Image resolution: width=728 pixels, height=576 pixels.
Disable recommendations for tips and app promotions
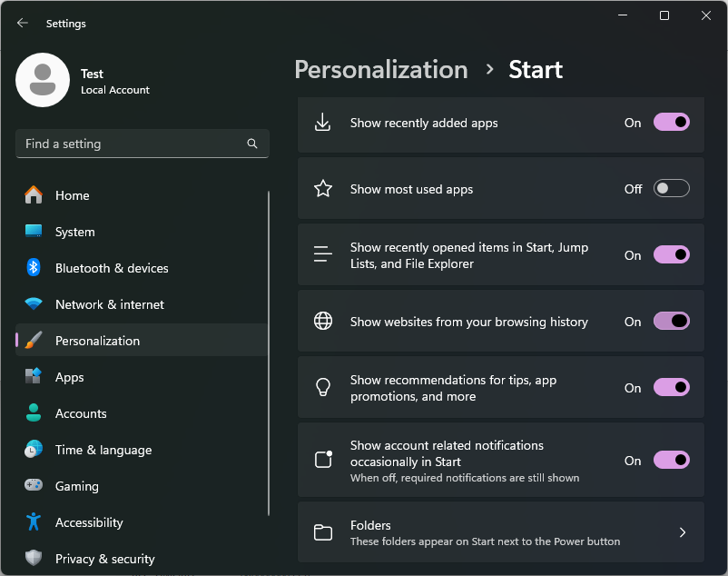[x=672, y=387]
